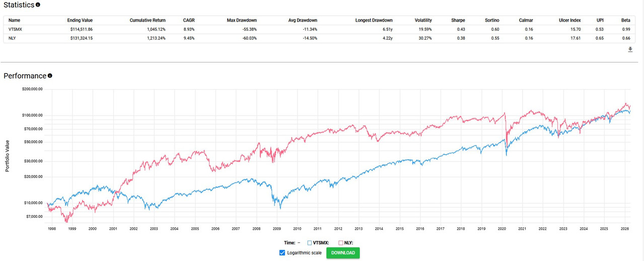Click volatility value 19.59%
The width and height of the screenshot is (644, 261).
425,29
